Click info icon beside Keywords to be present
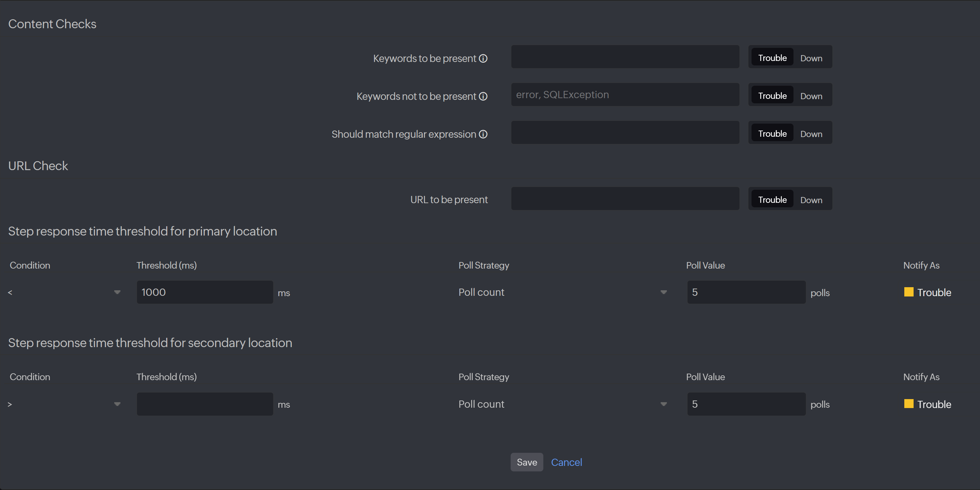This screenshot has width=980, height=490. pyautogui.click(x=483, y=58)
